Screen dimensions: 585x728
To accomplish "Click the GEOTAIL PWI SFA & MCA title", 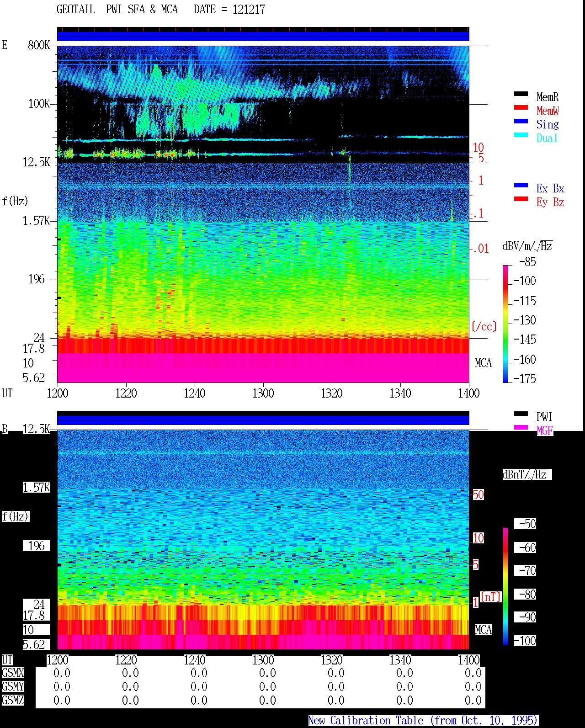I will (x=117, y=10).
